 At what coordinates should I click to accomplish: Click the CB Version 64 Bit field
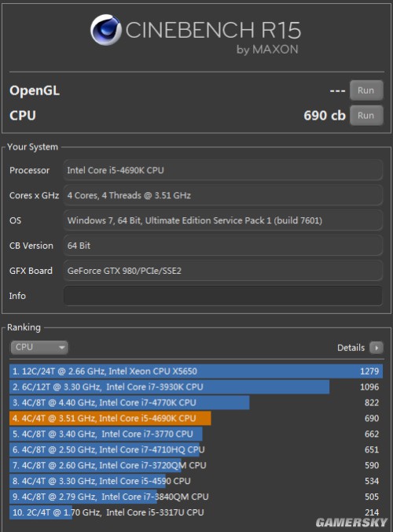click(x=223, y=246)
